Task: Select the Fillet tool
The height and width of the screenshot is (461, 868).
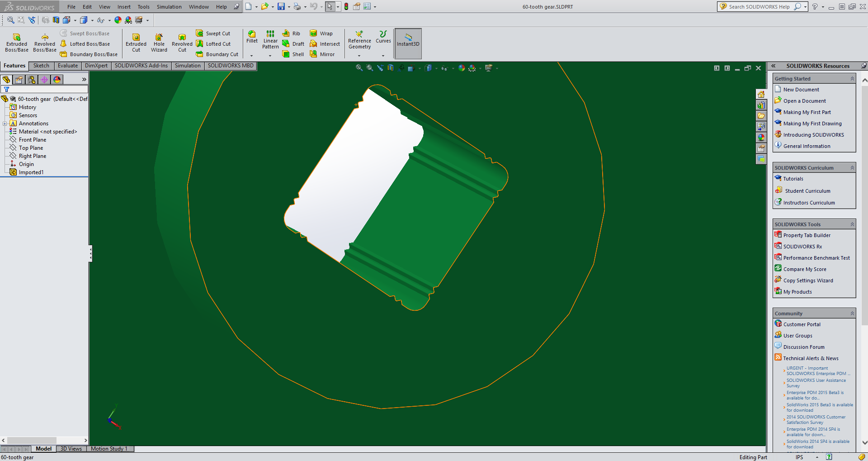Action: (252, 37)
